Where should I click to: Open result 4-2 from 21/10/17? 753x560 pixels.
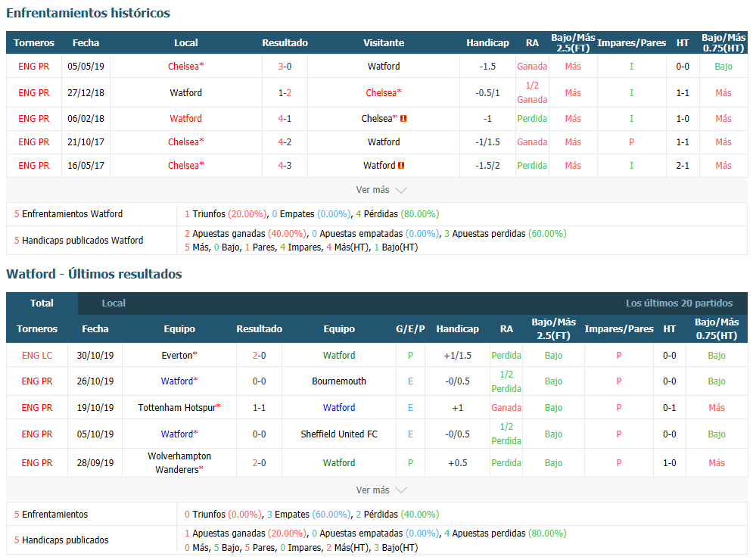(285, 142)
